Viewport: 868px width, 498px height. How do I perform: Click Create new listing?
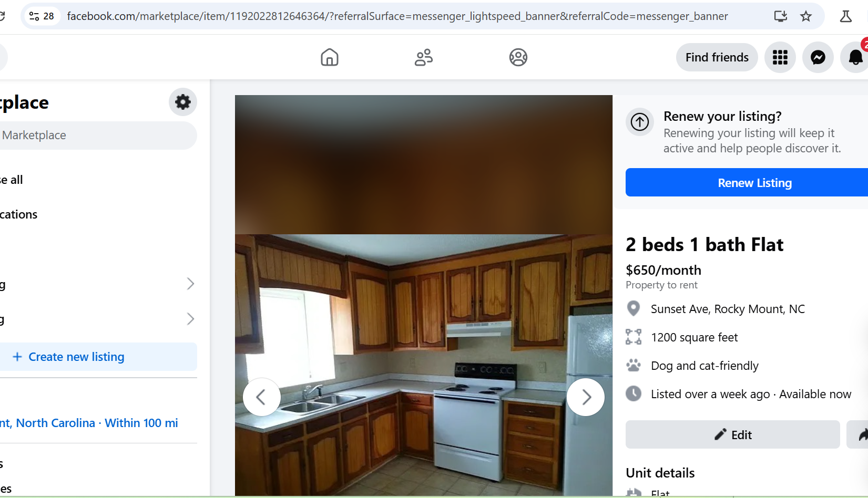(x=98, y=357)
